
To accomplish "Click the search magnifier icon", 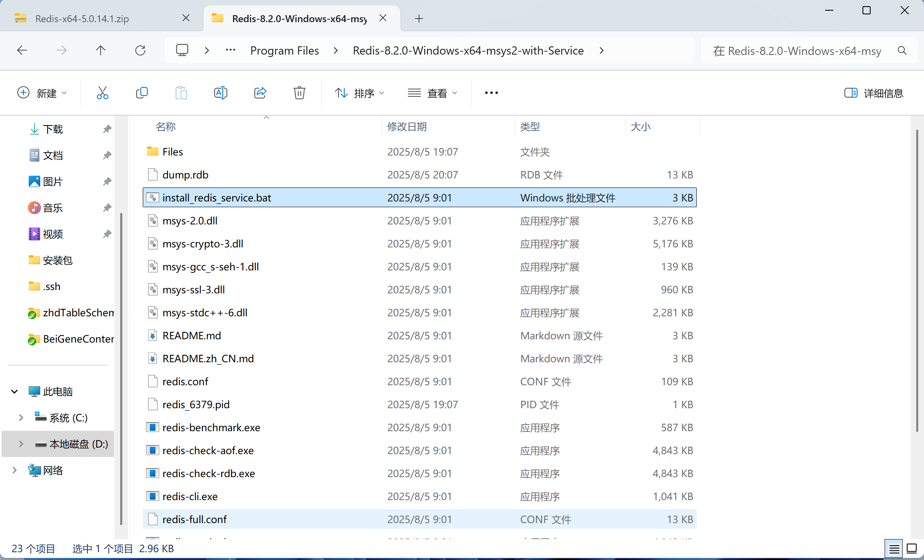I will (902, 50).
